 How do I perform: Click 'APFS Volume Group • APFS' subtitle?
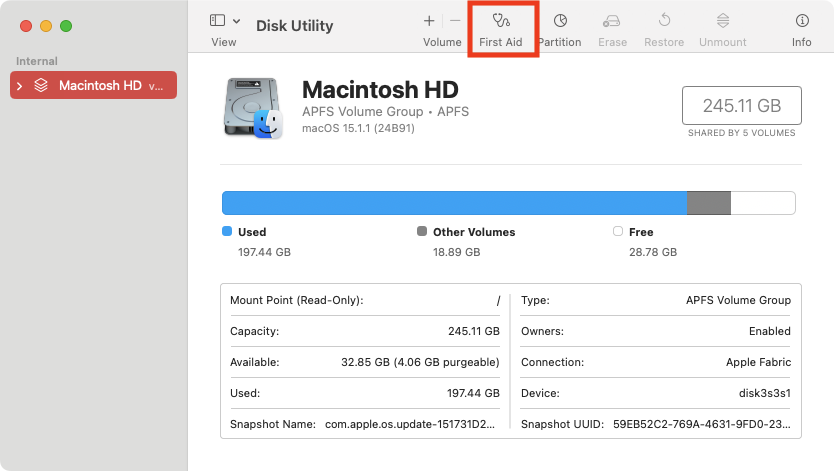386,112
